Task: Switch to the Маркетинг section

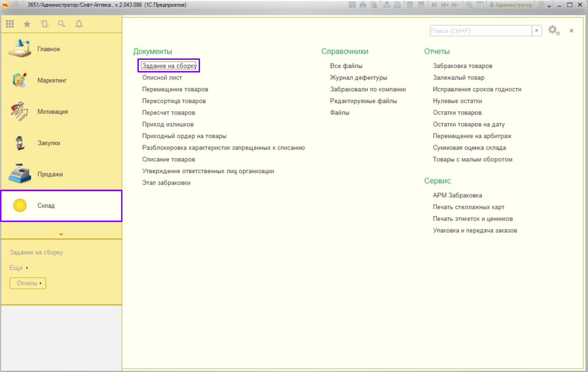Action: click(52, 80)
